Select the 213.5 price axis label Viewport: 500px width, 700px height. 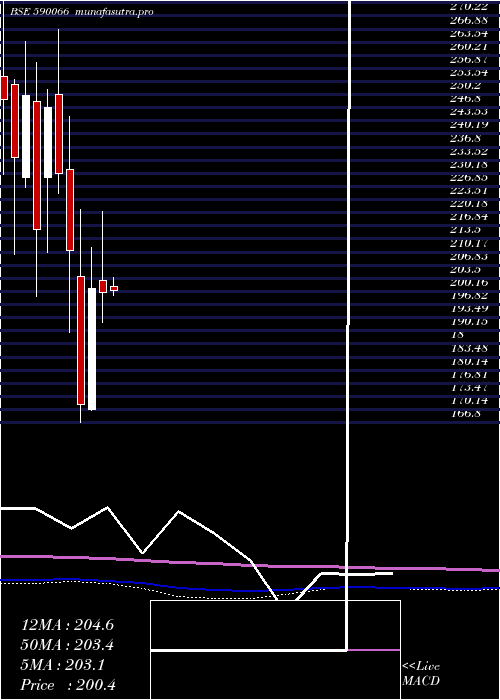pos(466,230)
